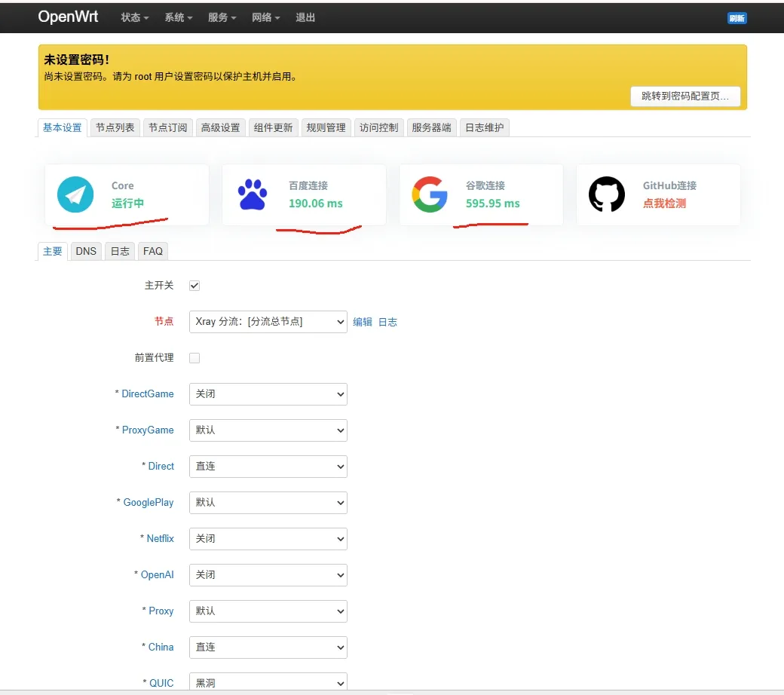Enable the 前置代理 checkbox

pos(194,358)
